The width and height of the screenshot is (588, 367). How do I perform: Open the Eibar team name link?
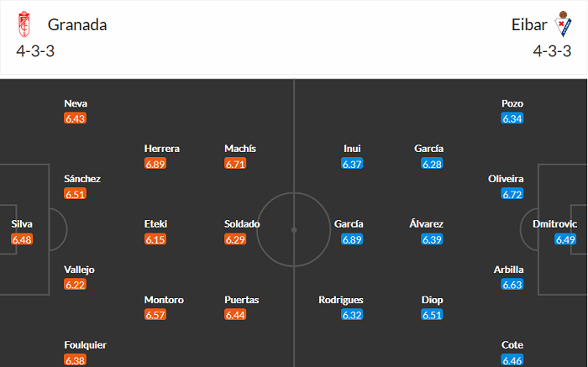(x=528, y=25)
